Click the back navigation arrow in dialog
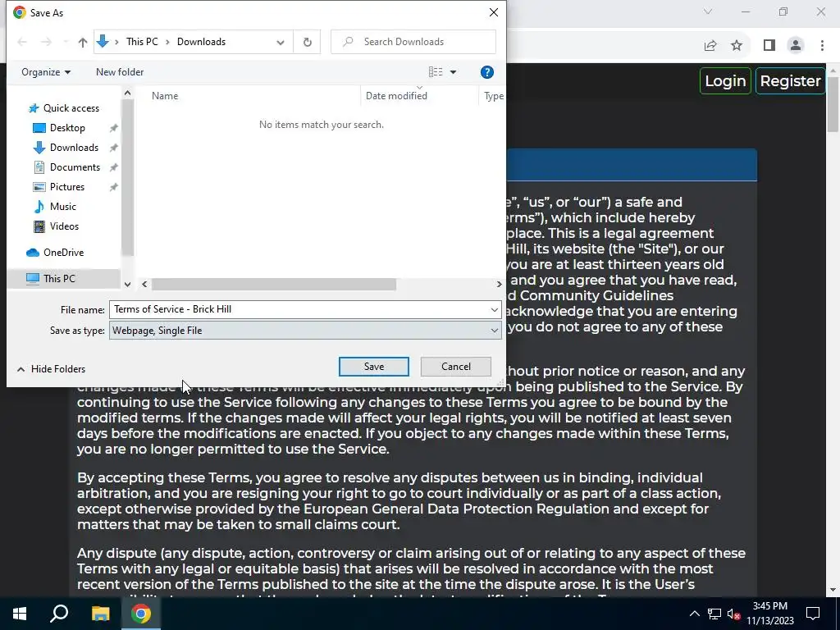Screen dimensions: 840x630 [x=22, y=42]
